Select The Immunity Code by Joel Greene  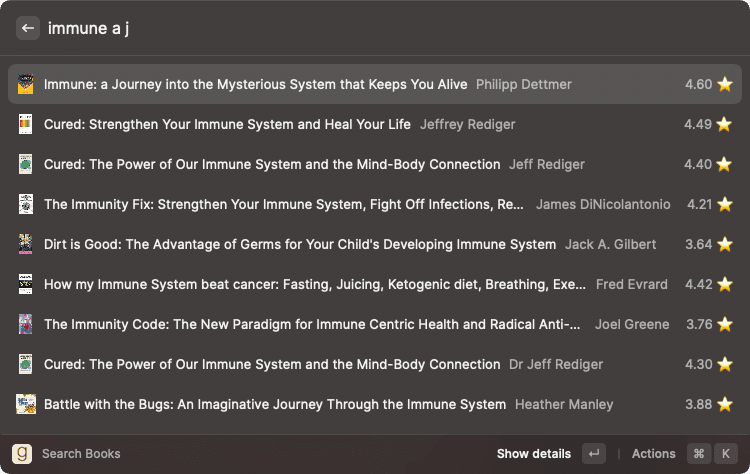pos(375,324)
